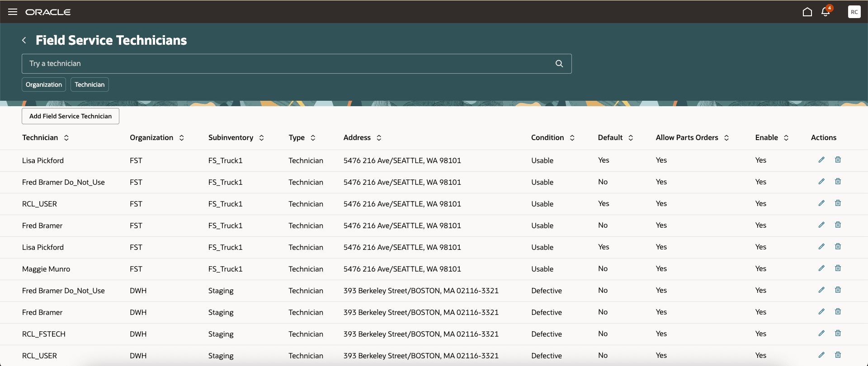
Task: Sort by Allow Parts Orders column
Action: (726, 138)
